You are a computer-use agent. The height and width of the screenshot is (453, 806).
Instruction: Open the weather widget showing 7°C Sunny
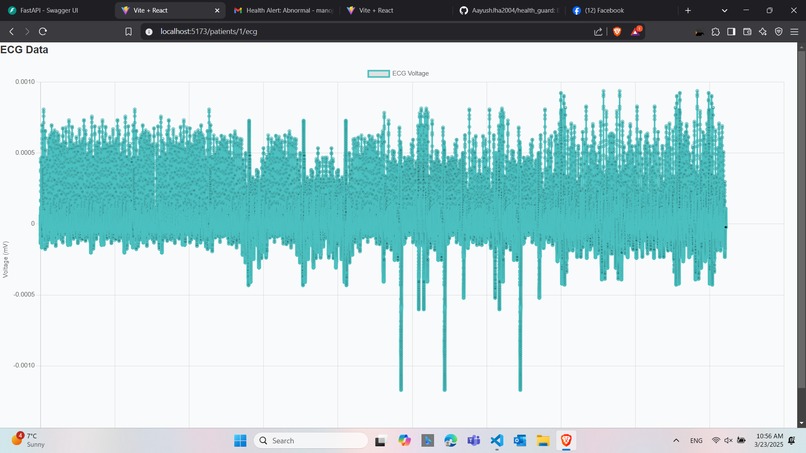tap(29, 440)
